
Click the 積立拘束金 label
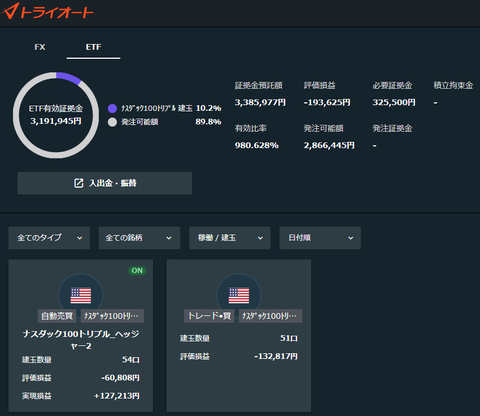pos(453,85)
